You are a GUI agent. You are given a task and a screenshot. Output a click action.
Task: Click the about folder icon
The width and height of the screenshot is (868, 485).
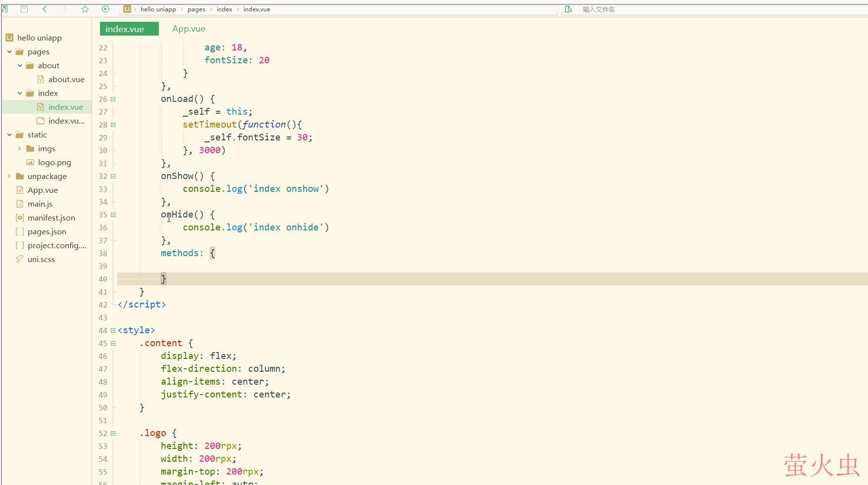tap(30, 65)
